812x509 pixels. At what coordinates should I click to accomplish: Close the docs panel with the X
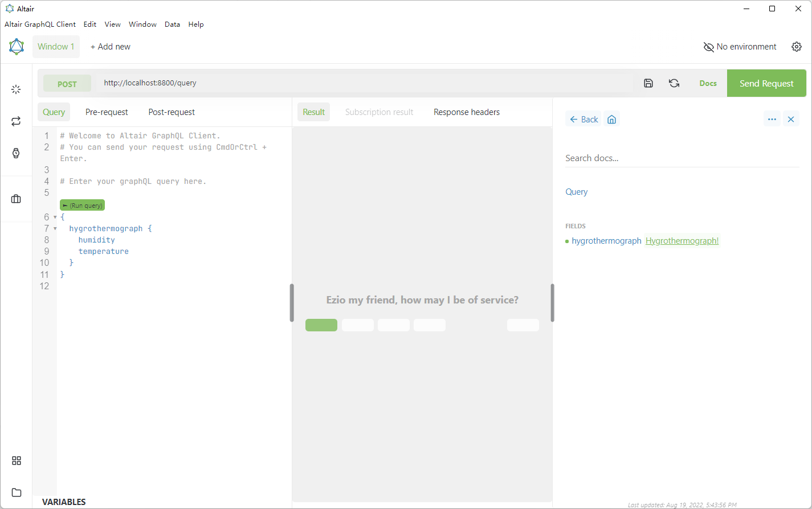[791, 119]
